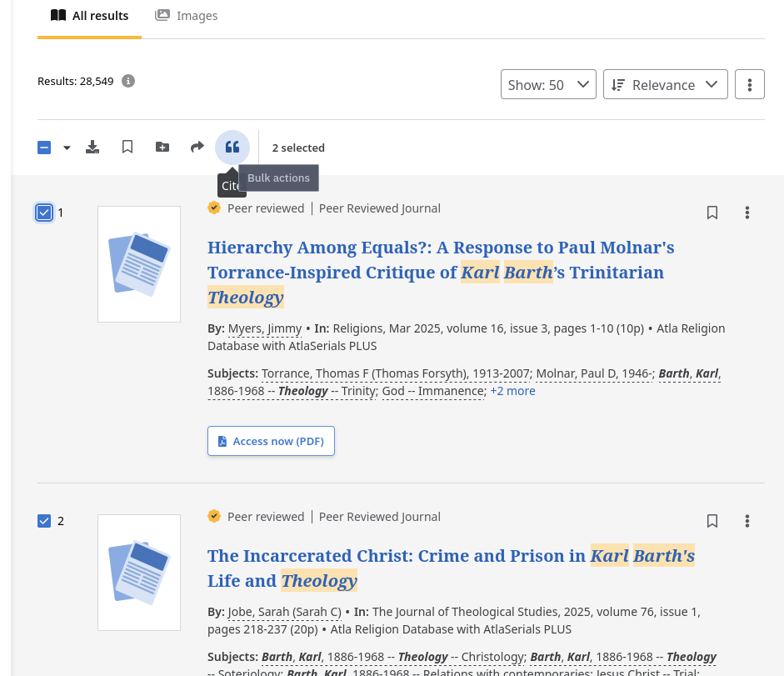Share the selected results
This screenshot has width=784, height=676.
pyautogui.click(x=197, y=147)
